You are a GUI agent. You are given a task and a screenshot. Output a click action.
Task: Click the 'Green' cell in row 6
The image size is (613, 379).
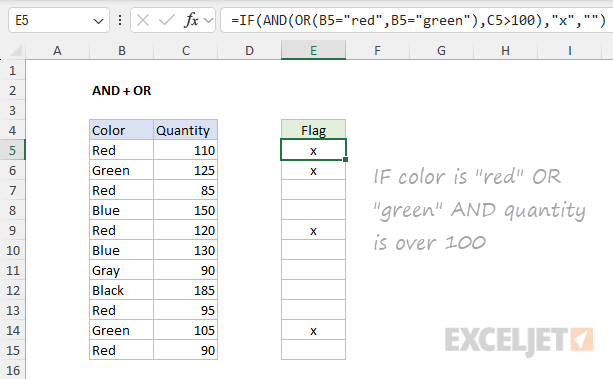tap(122, 170)
